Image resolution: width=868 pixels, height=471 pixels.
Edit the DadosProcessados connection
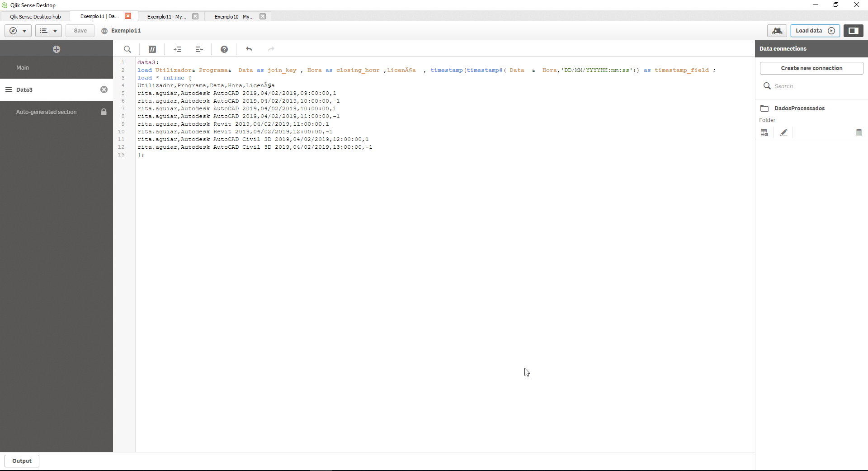tap(784, 132)
